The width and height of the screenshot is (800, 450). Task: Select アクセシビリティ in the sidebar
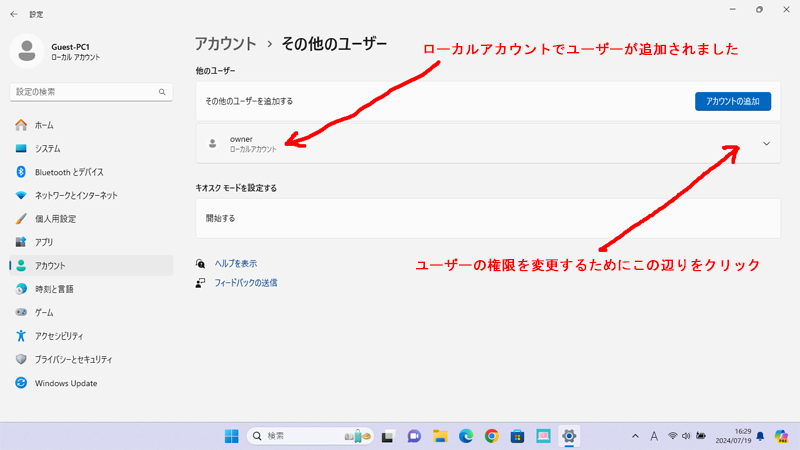59,336
